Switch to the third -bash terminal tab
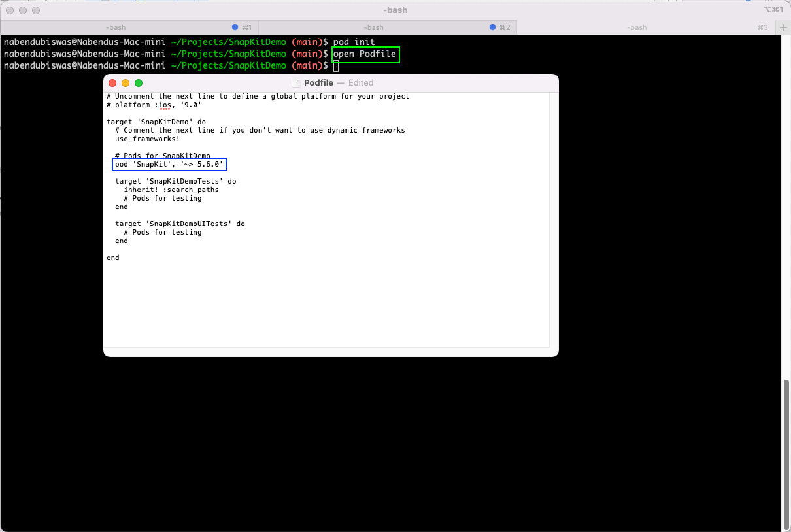The height and width of the screenshot is (532, 791). (x=637, y=27)
